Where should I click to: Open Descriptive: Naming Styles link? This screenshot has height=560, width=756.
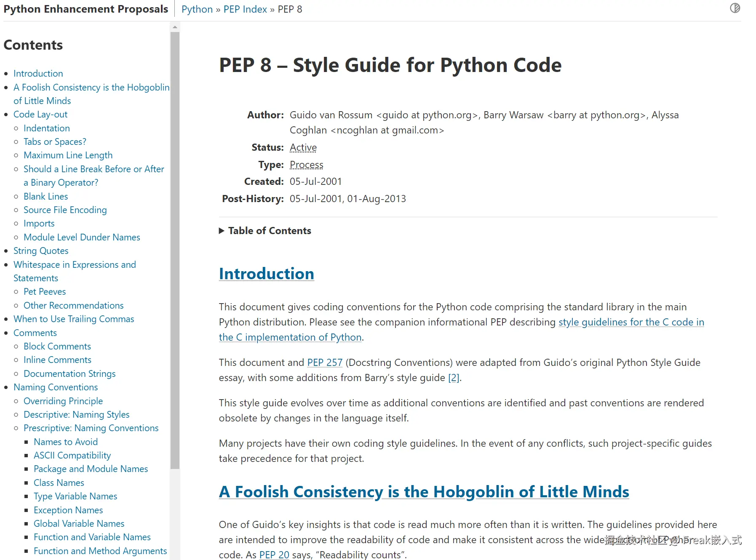[77, 414]
